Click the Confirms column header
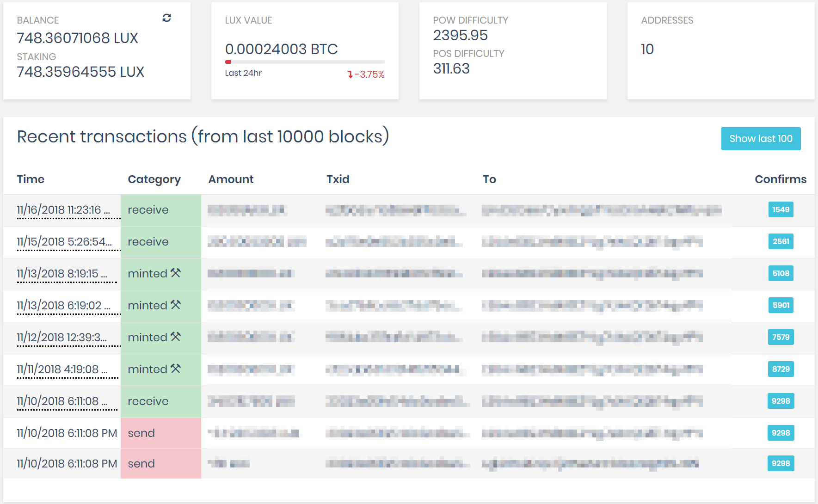The height and width of the screenshot is (504, 818). (x=781, y=179)
